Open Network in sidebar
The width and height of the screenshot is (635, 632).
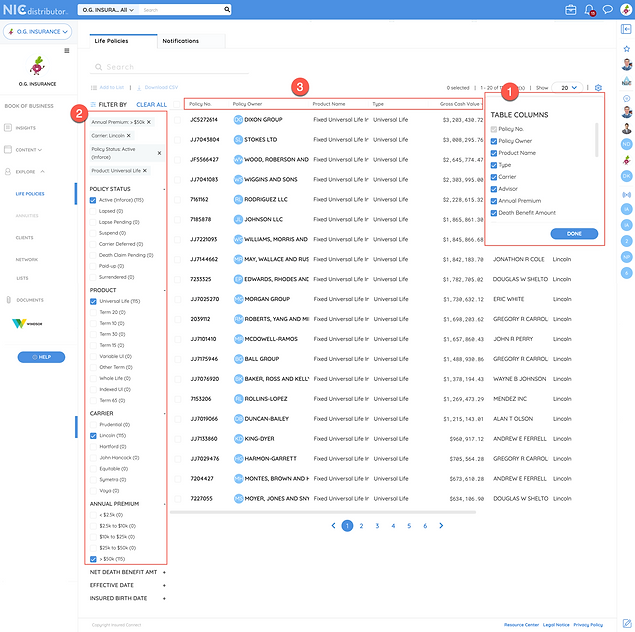click(27, 260)
